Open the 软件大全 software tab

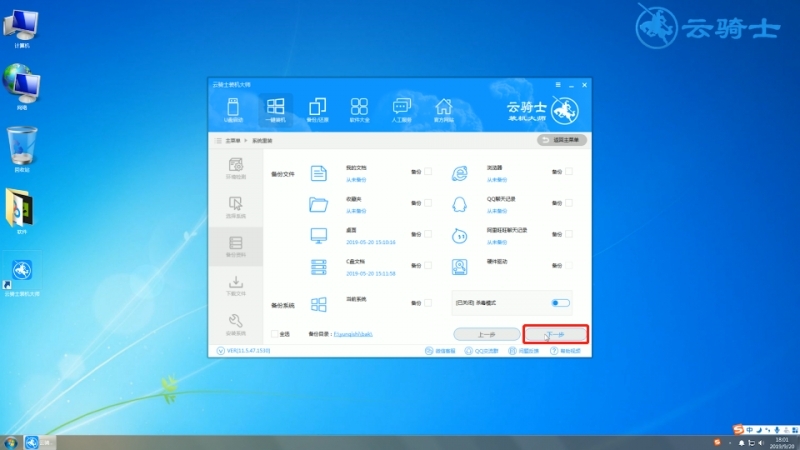coord(359,110)
